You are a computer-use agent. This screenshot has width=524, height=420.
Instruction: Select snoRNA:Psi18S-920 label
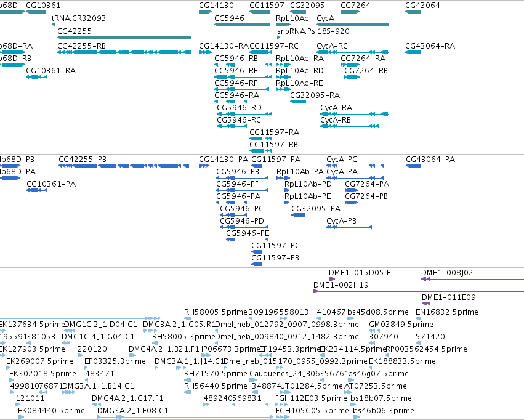point(313,31)
